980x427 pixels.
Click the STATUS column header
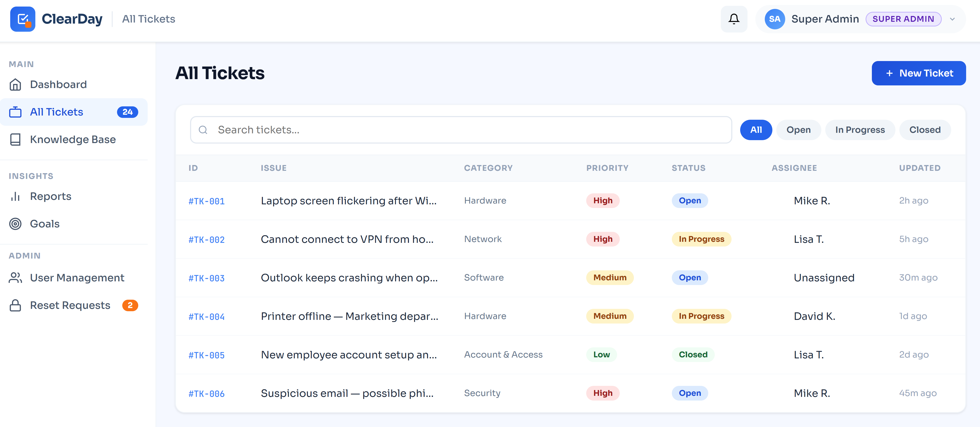click(688, 168)
